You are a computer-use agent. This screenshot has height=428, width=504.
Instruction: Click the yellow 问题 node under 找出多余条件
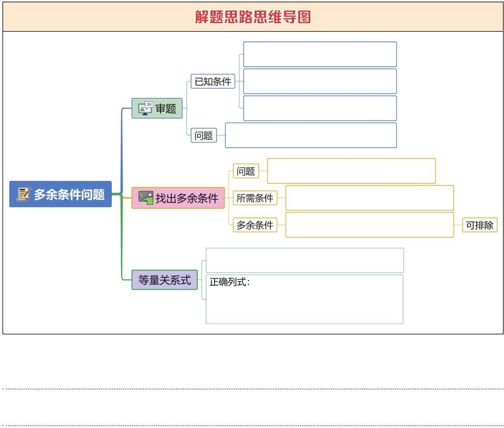coord(245,171)
